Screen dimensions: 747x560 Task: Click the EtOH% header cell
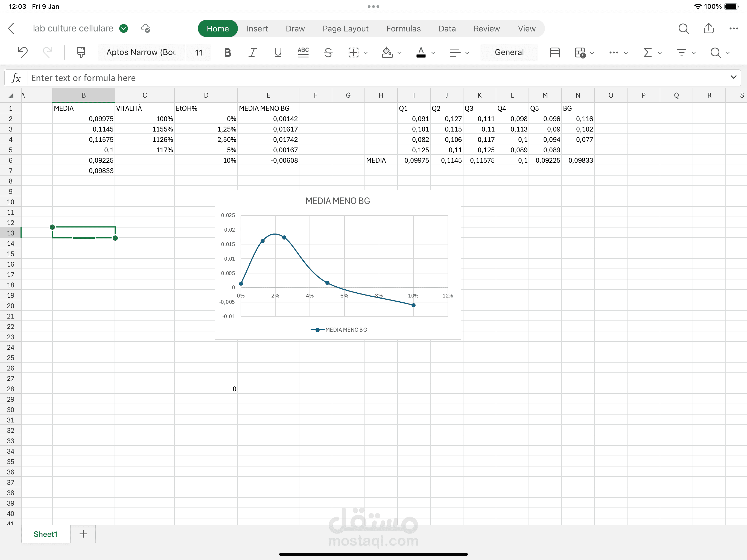coord(206,108)
